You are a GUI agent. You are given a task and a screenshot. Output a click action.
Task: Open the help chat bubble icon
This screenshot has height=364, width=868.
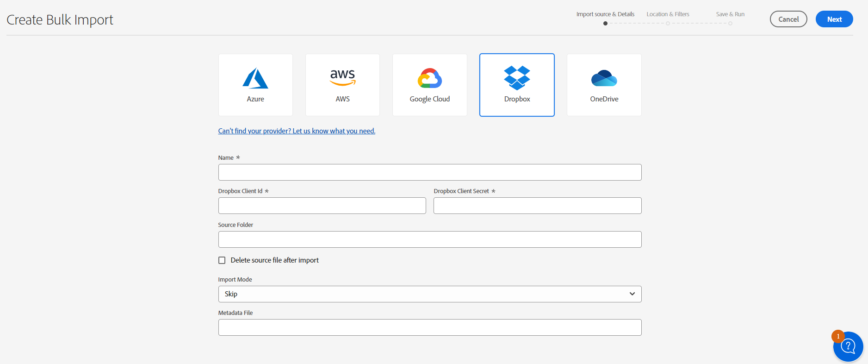tap(849, 346)
